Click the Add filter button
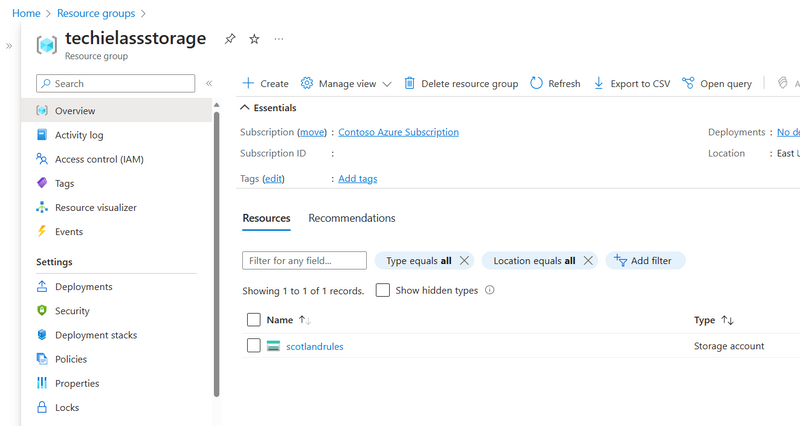The width and height of the screenshot is (800, 426). click(645, 260)
